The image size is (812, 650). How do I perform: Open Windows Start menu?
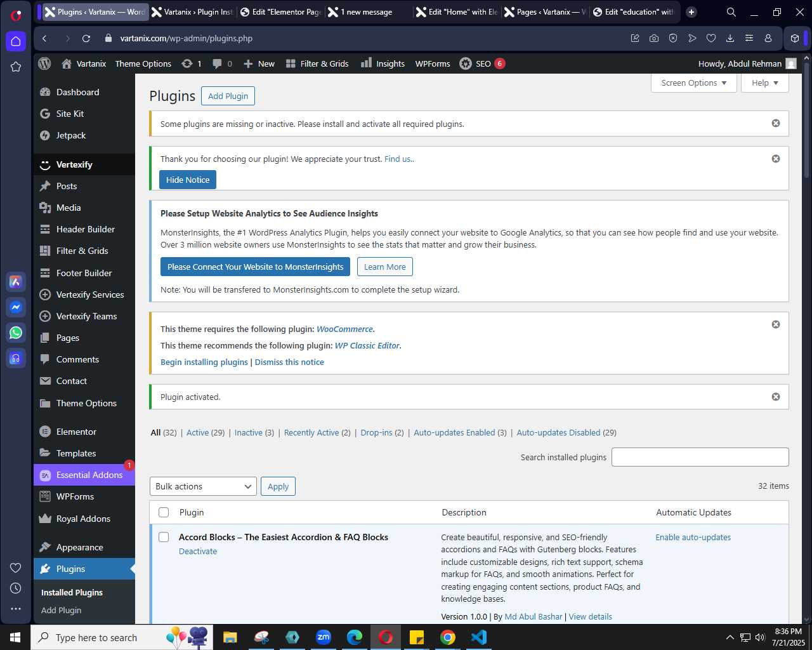coord(15,637)
